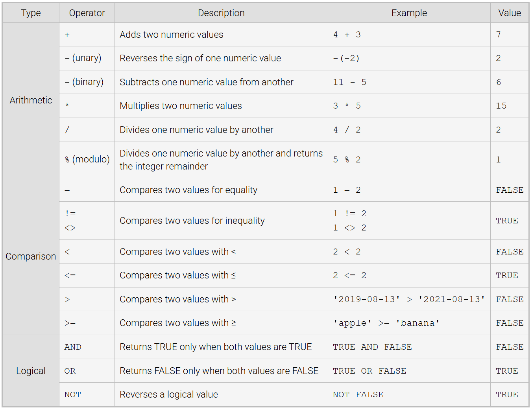The height and width of the screenshot is (409, 532).
Task: Click the '11 - 5' example cell
Action: tap(349, 82)
